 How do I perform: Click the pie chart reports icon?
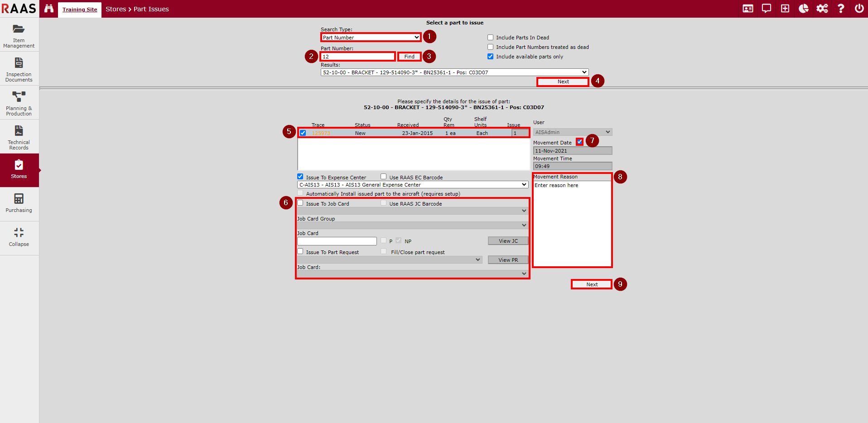pos(803,9)
